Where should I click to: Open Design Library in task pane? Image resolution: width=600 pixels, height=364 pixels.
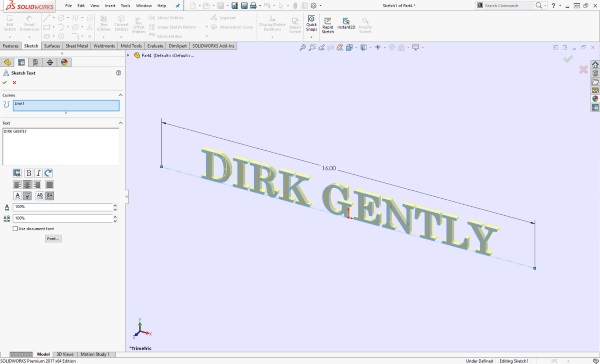[595, 73]
